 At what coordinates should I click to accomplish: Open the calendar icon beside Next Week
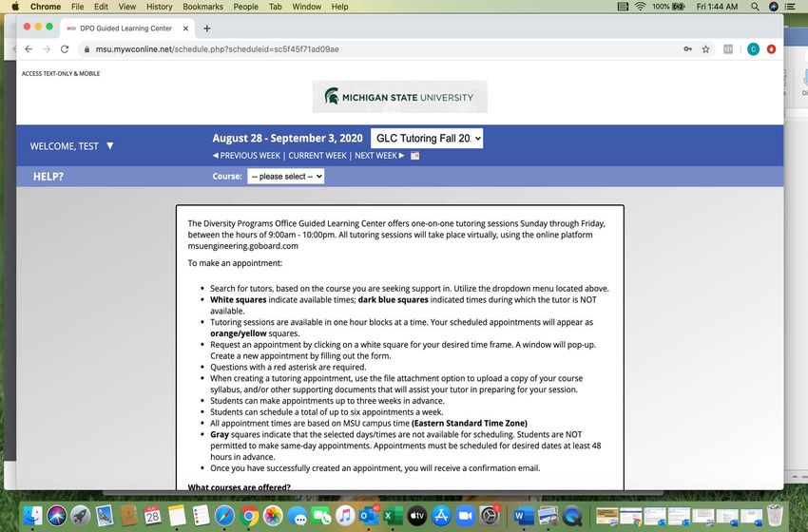pyautogui.click(x=414, y=156)
